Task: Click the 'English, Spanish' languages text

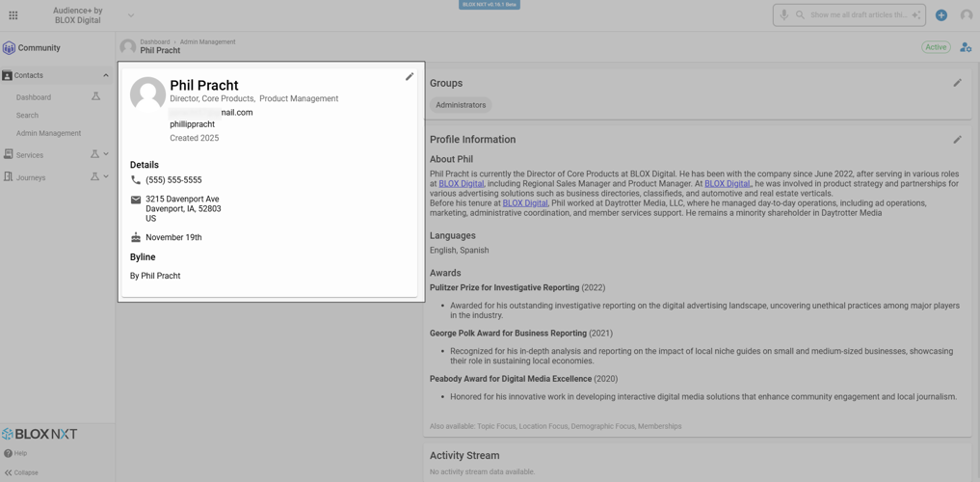Action: 460,250
